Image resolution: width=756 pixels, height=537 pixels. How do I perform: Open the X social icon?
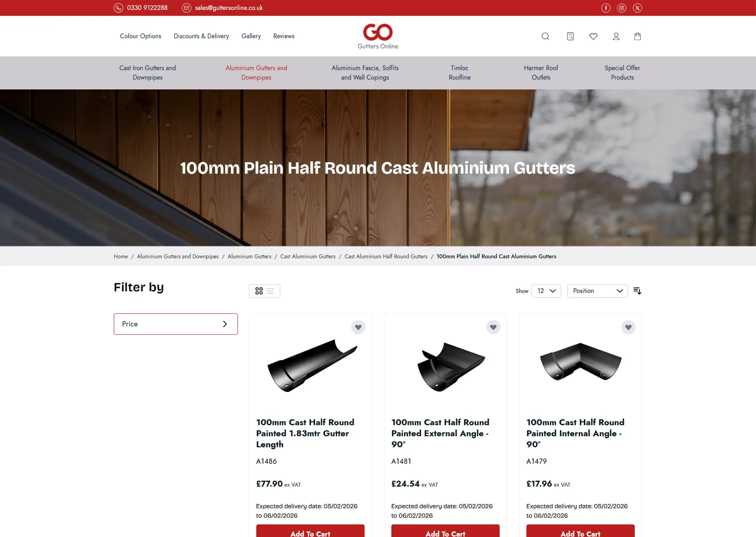click(x=637, y=8)
